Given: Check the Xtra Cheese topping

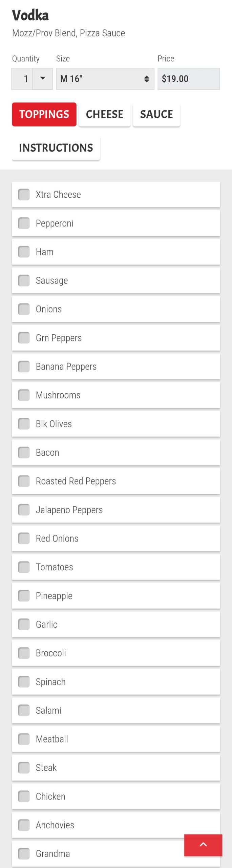Looking at the screenshot, I should point(24,195).
